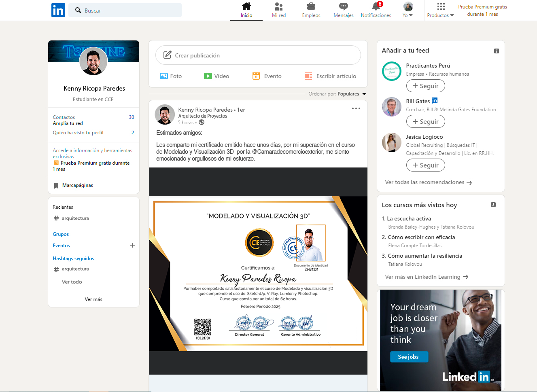Click Añadir a tu feed info icon
The width and height of the screenshot is (537, 392).
(497, 51)
